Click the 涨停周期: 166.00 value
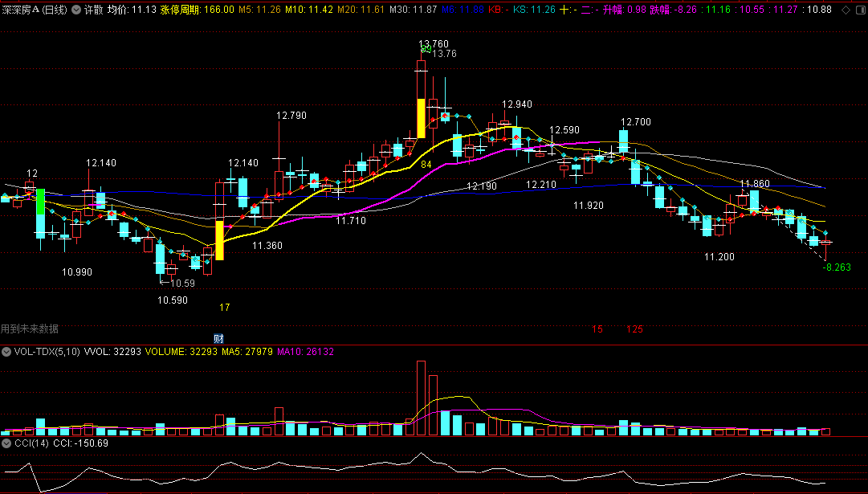This screenshot has height=494, width=868. click(x=197, y=10)
